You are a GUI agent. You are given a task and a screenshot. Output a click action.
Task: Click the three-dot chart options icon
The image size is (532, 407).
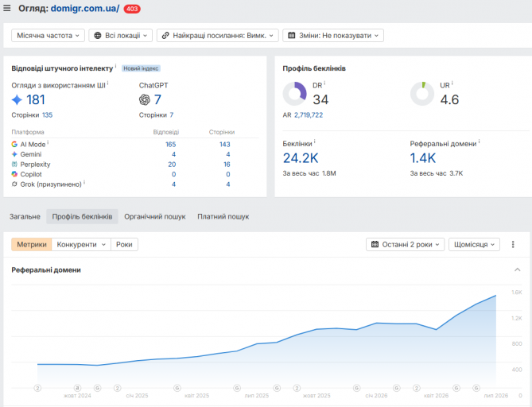tap(513, 244)
